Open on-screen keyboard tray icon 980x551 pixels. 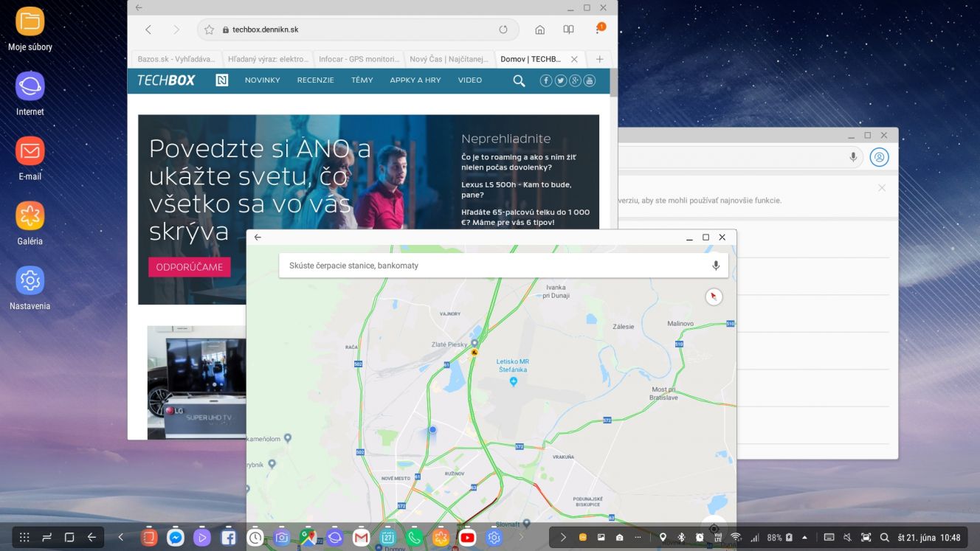pyautogui.click(x=829, y=538)
